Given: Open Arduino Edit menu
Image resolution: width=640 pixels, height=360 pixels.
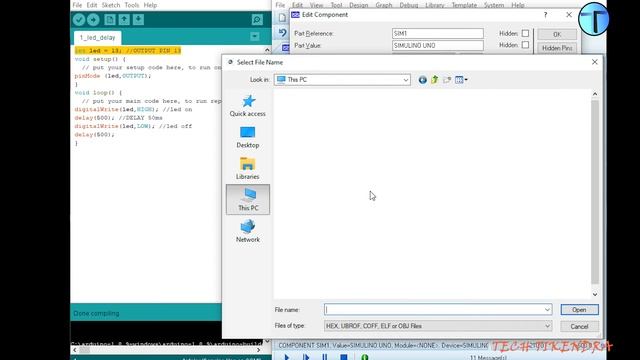Looking at the screenshot, I should [92, 5].
